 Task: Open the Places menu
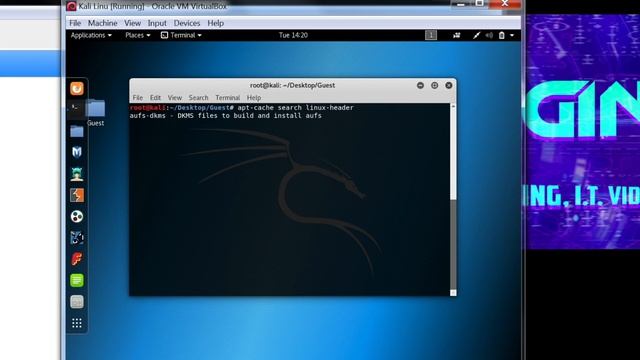tap(138, 35)
